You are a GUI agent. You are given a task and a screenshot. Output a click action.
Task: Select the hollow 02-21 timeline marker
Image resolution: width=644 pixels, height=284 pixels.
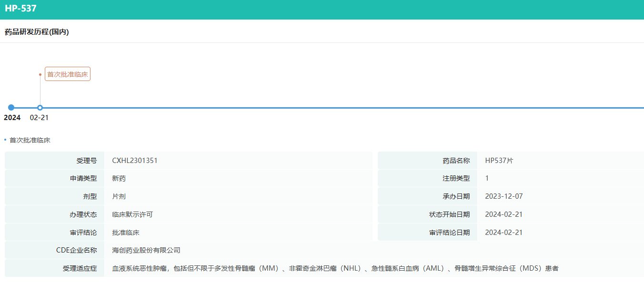(40, 108)
